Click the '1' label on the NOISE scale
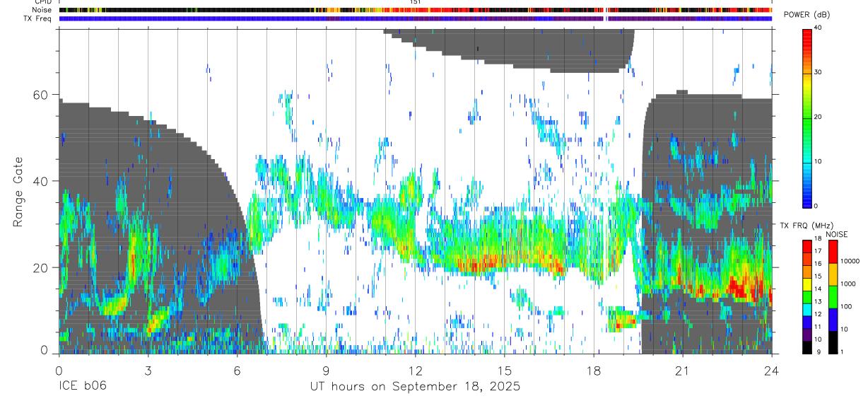Image resolution: width=868 pixels, height=401 pixels. tap(841, 352)
